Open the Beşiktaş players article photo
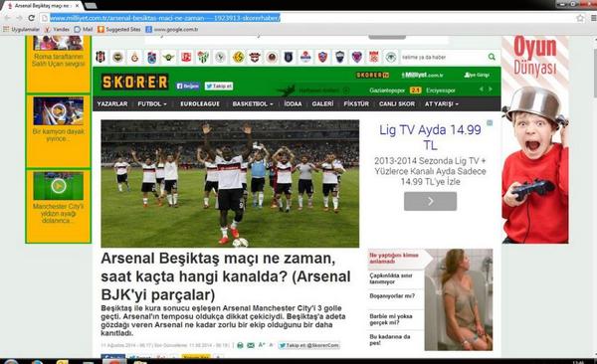Image resolution: width=597 pixels, height=364 pixels. pyautogui.click(x=230, y=184)
